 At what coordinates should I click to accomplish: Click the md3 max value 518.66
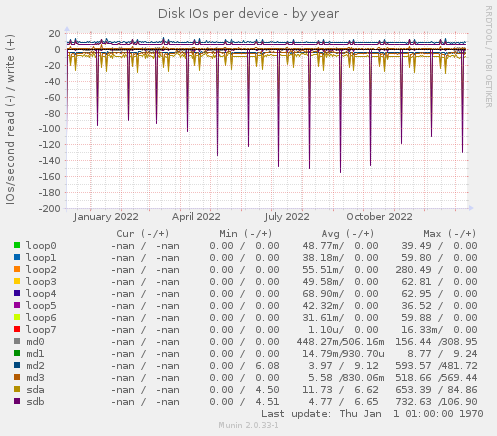(x=413, y=378)
